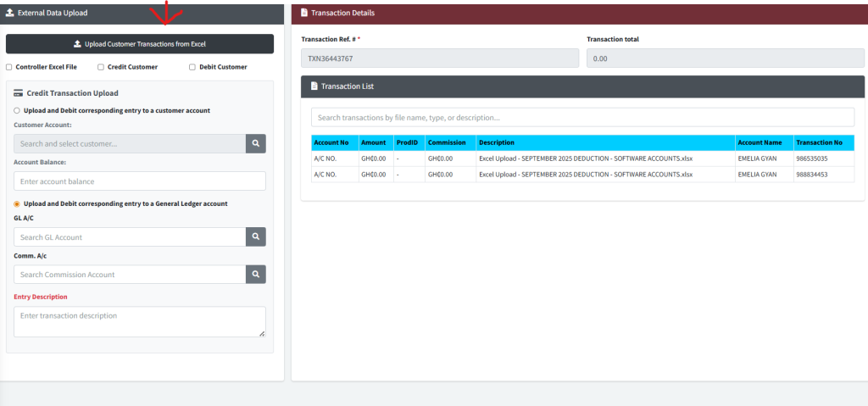This screenshot has width=868, height=406.
Task: Click the Commission Account search magnifier icon
Action: (255, 275)
